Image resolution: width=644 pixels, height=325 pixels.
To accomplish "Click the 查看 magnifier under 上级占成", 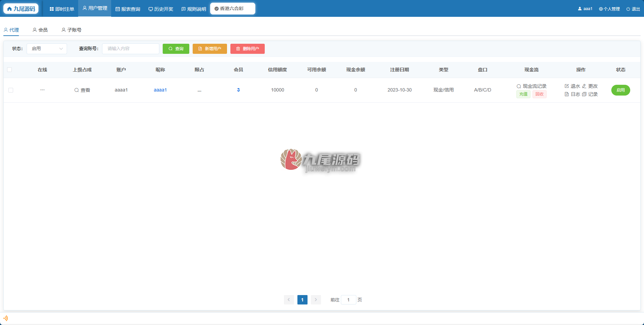I will pyautogui.click(x=76, y=90).
